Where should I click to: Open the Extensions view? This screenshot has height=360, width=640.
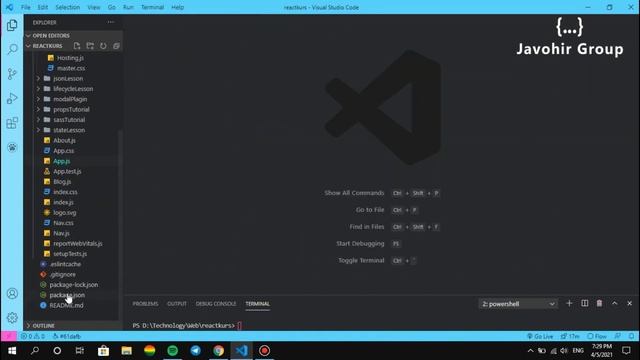(x=12, y=123)
